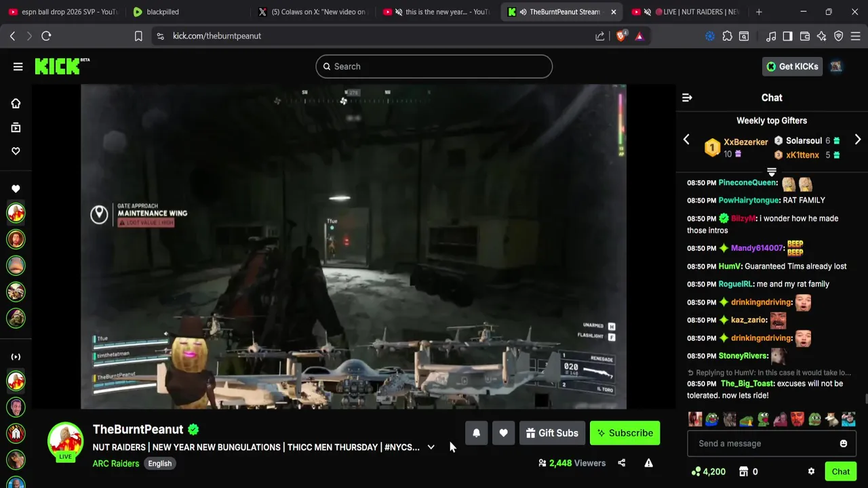Open the user profile avatar menu
The image size is (868, 488).
point(836,66)
